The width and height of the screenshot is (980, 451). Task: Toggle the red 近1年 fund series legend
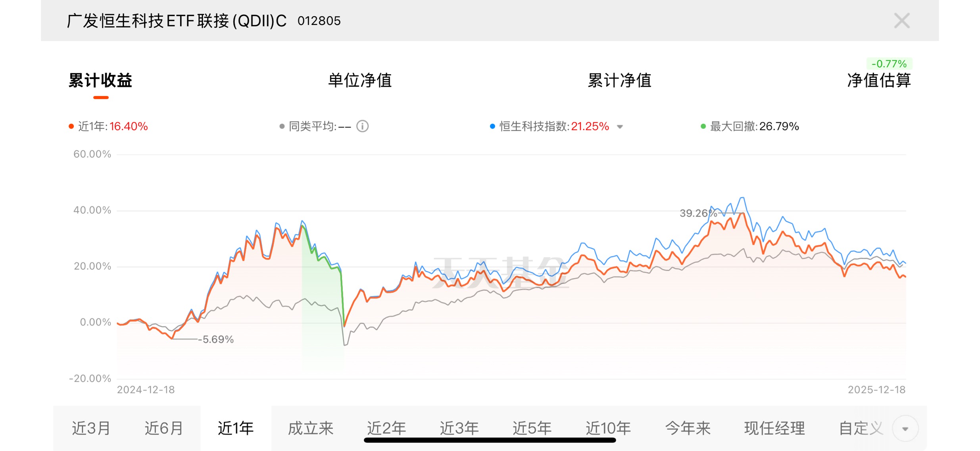pos(108,127)
